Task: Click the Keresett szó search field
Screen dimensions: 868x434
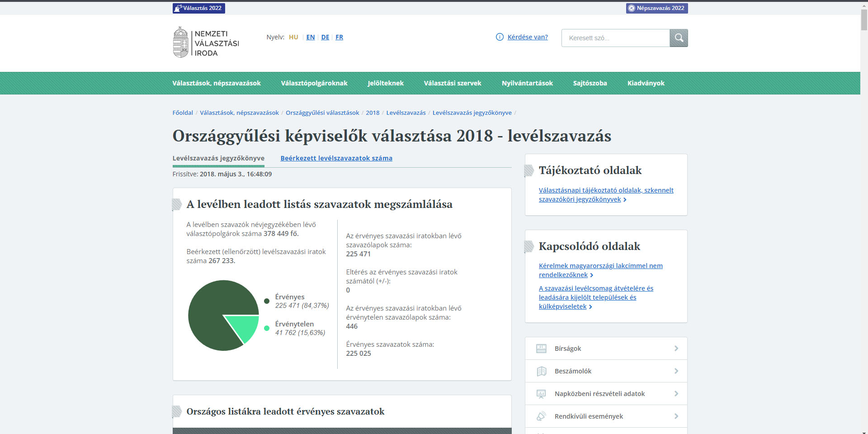Action: pos(615,38)
